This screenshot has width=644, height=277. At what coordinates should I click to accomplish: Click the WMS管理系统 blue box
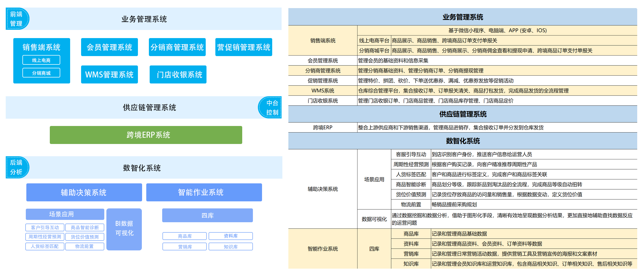(109, 75)
